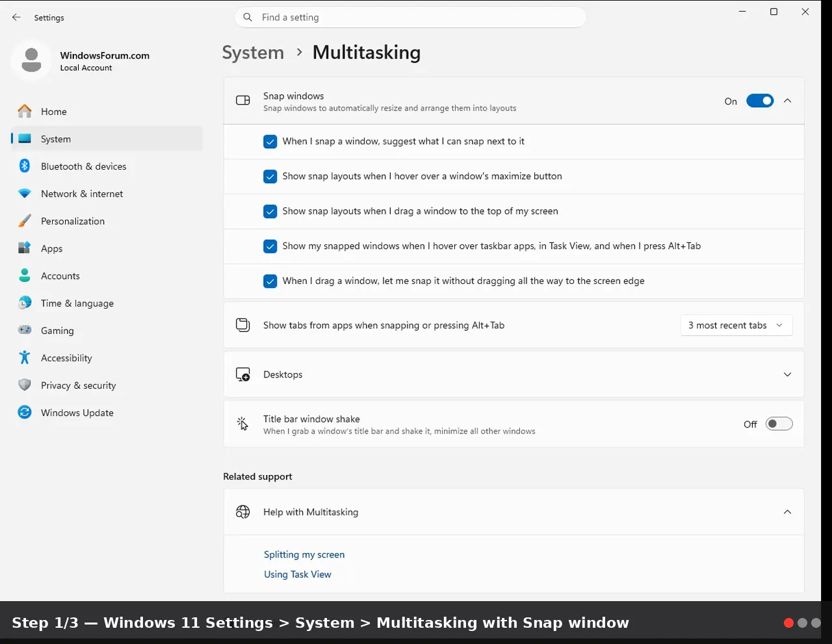Collapse the Help with Multitasking section
Screen dimensions: 832x644
point(787,512)
